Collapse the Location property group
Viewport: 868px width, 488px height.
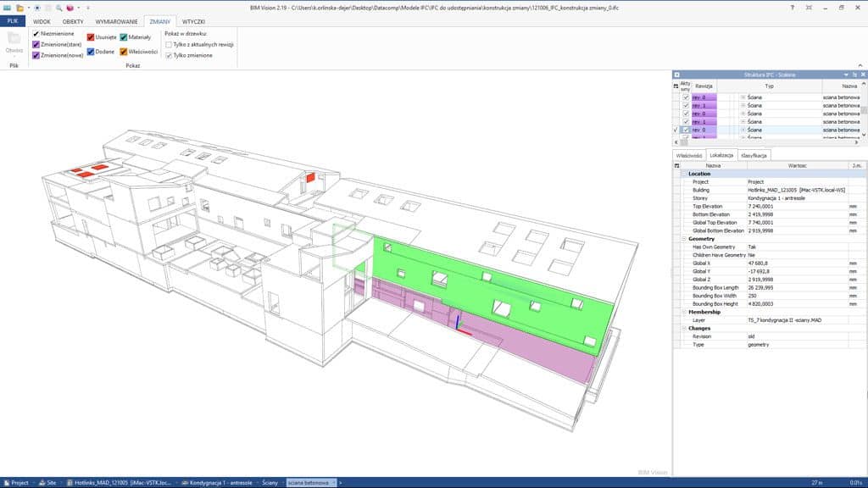[683, 174]
